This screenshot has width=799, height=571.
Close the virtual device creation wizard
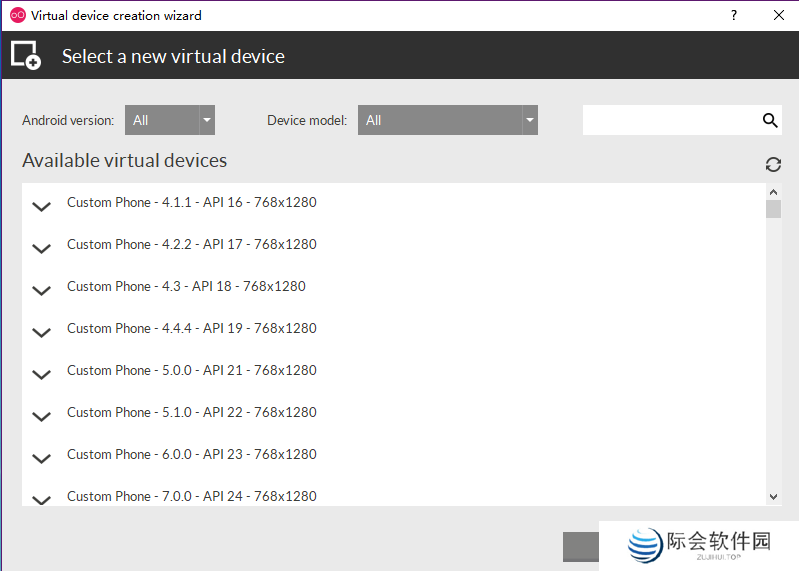click(x=779, y=15)
